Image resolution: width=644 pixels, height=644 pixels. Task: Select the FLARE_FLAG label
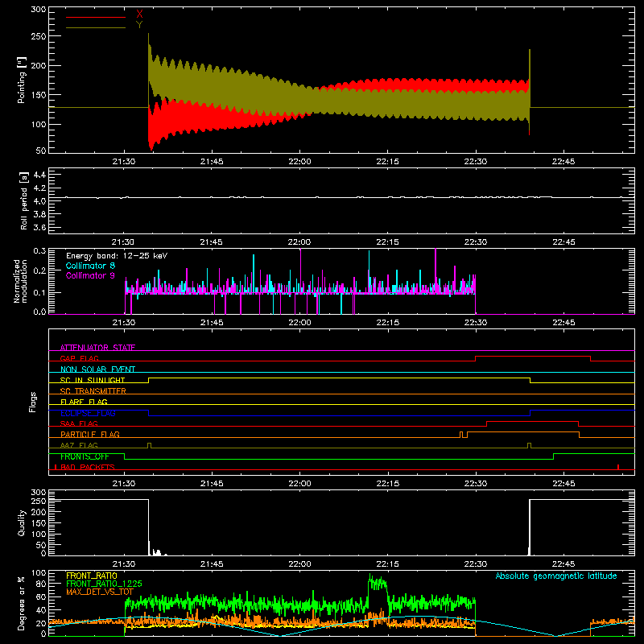click(x=84, y=402)
